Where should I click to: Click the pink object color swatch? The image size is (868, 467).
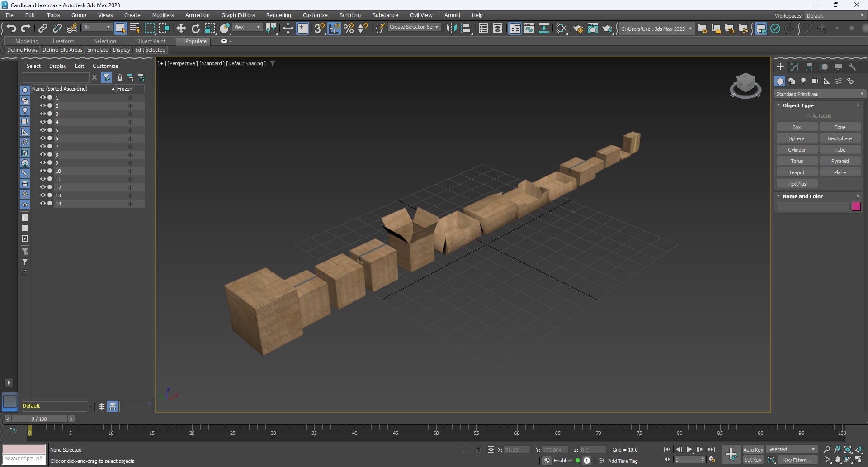(856, 206)
